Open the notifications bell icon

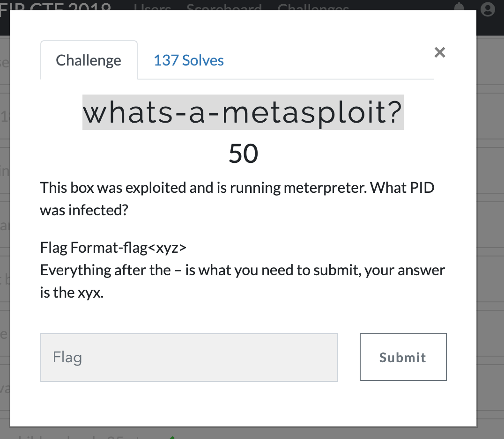[x=459, y=7]
